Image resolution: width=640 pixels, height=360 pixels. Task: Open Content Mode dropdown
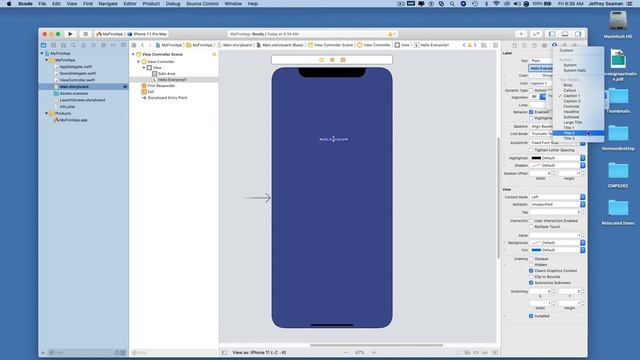click(x=557, y=197)
